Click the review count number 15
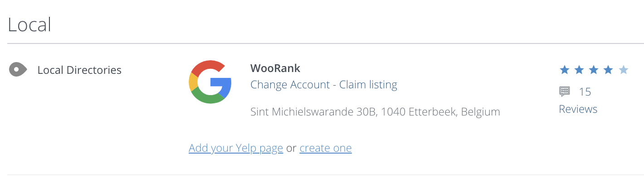 [x=585, y=92]
